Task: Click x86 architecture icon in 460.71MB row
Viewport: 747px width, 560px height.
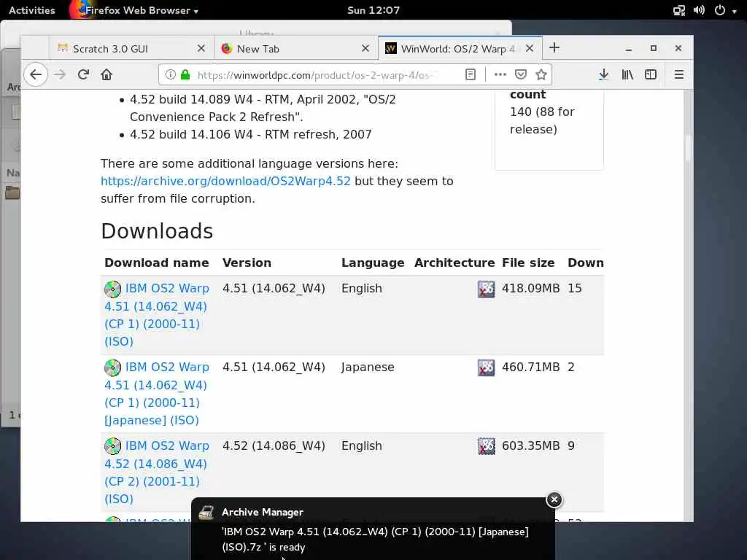Action: [487, 367]
